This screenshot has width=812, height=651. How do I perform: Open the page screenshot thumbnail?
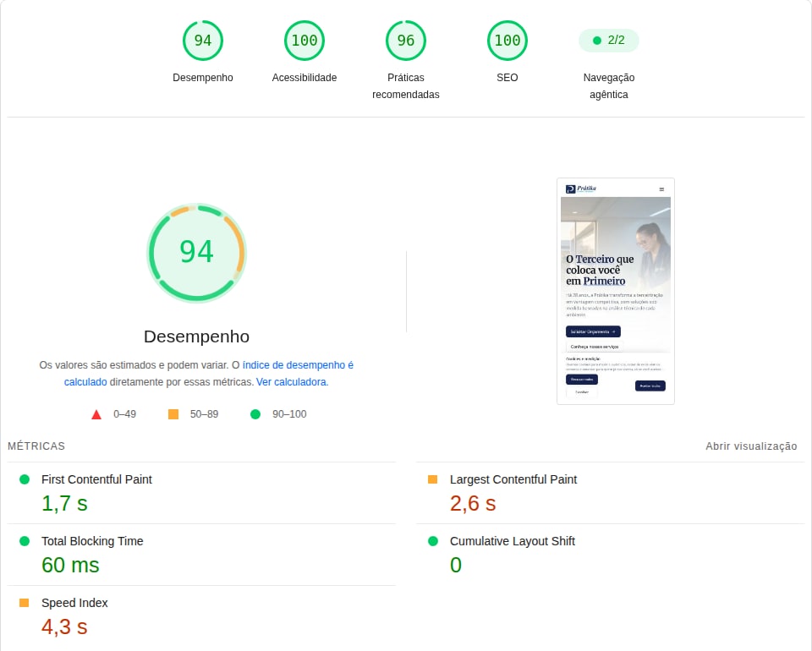pos(615,292)
